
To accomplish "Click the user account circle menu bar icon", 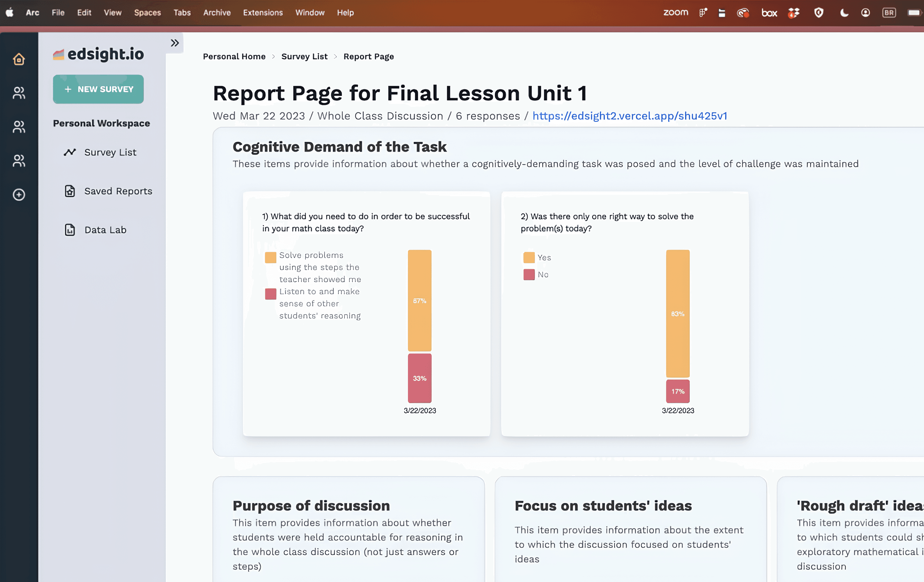I will [x=865, y=13].
